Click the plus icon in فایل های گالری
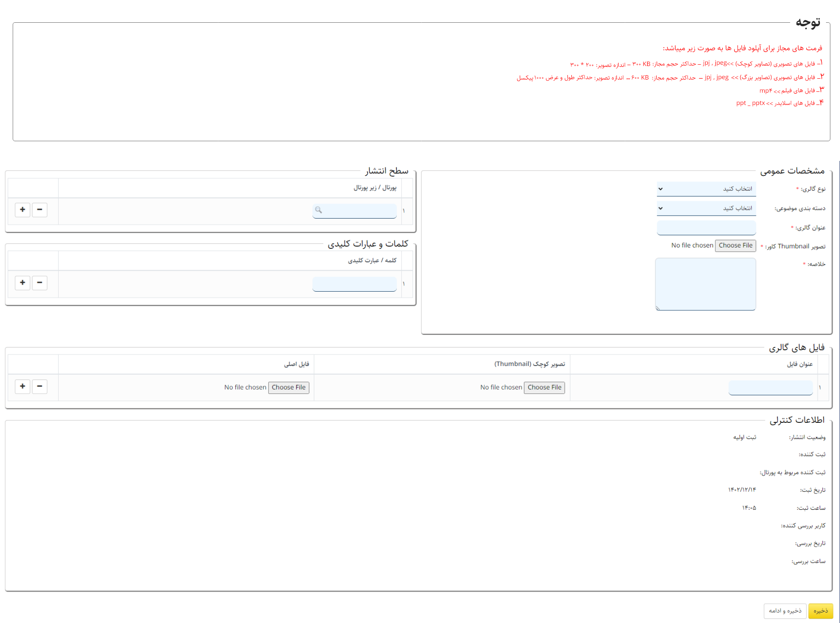 [23, 387]
